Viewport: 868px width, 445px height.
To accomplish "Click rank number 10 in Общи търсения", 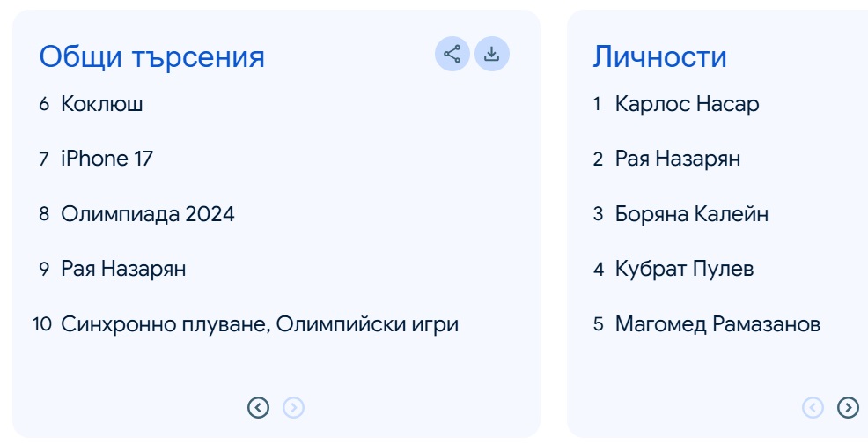I will tap(42, 324).
